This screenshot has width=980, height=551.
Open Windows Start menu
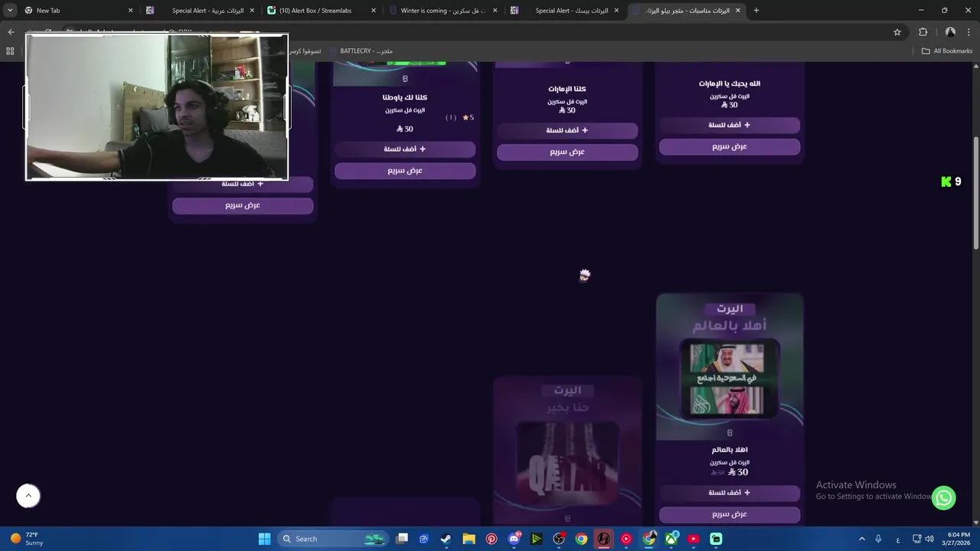[x=264, y=539]
